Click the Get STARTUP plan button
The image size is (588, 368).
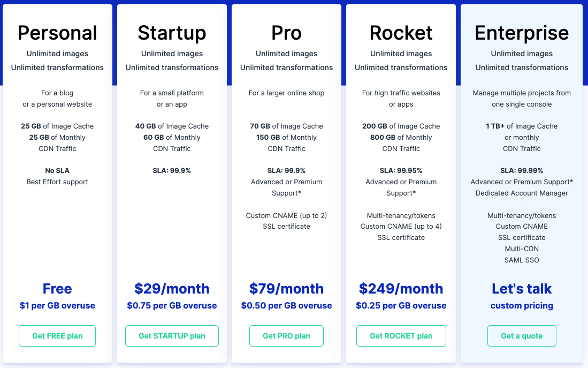[x=172, y=336]
